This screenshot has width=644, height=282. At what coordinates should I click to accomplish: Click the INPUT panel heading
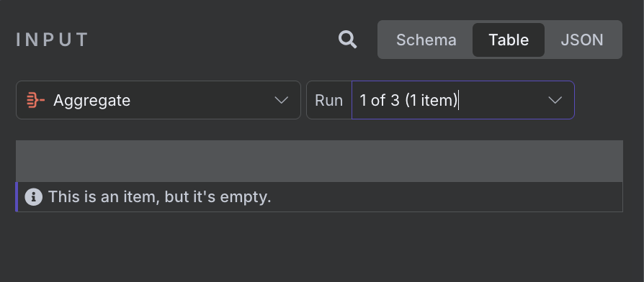(52, 40)
